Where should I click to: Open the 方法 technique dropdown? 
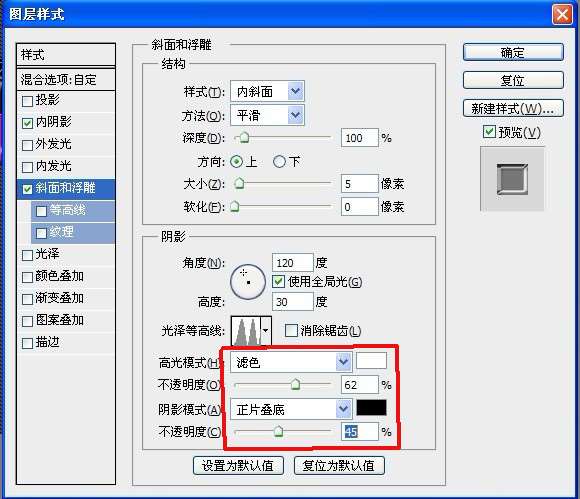click(267, 115)
